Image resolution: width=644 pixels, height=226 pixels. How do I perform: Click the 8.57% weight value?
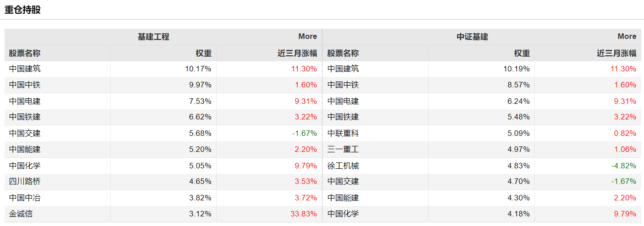(x=519, y=85)
